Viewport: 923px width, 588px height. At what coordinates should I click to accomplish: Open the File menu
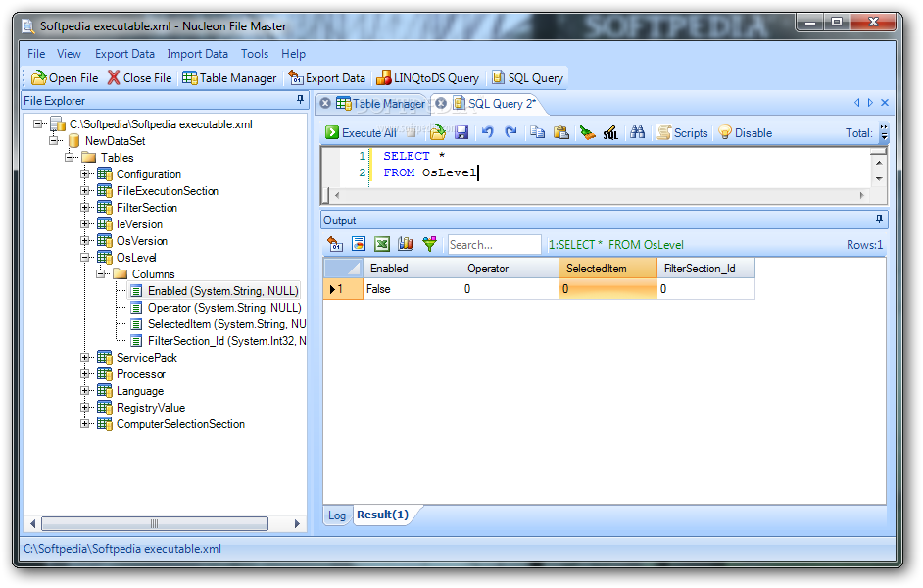36,54
